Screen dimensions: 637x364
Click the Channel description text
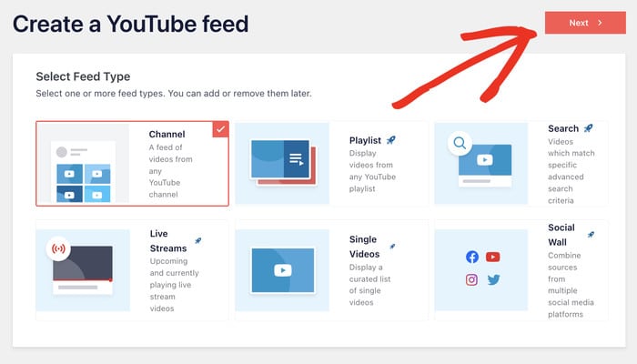coord(171,171)
